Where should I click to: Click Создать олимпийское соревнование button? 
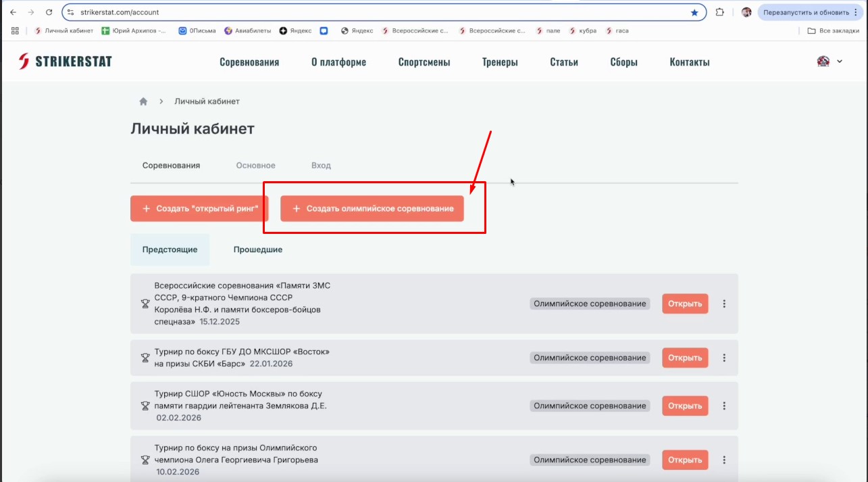click(372, 209)
